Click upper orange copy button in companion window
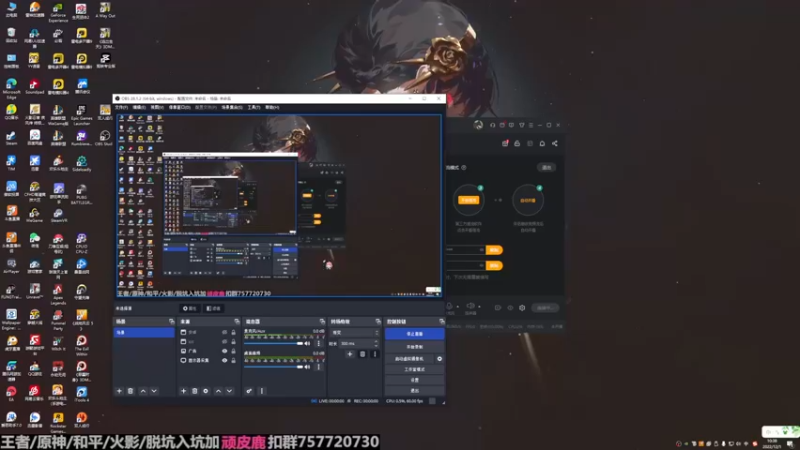800x450 pixels. (x=494, y=250)
